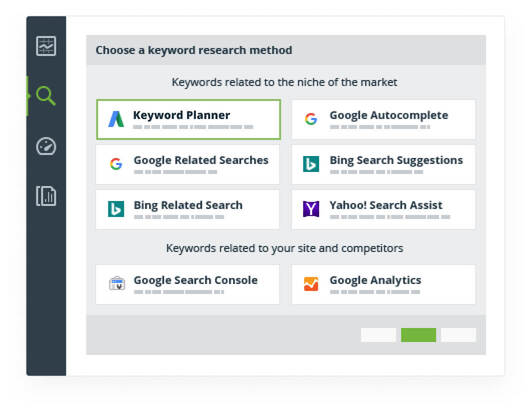
Task: Open the reports bar chart sidebar icon
Action: 46,196
